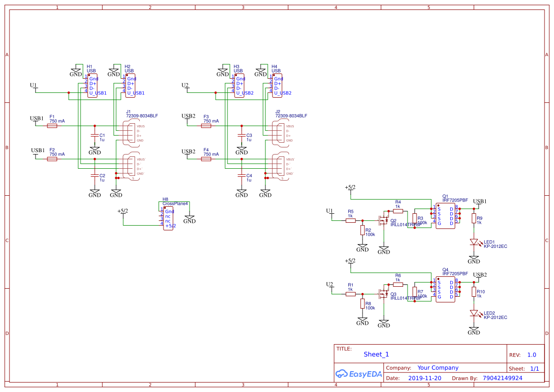
Task: Select the F2 750 mA fuse symbol
Action: click(52, 159)
